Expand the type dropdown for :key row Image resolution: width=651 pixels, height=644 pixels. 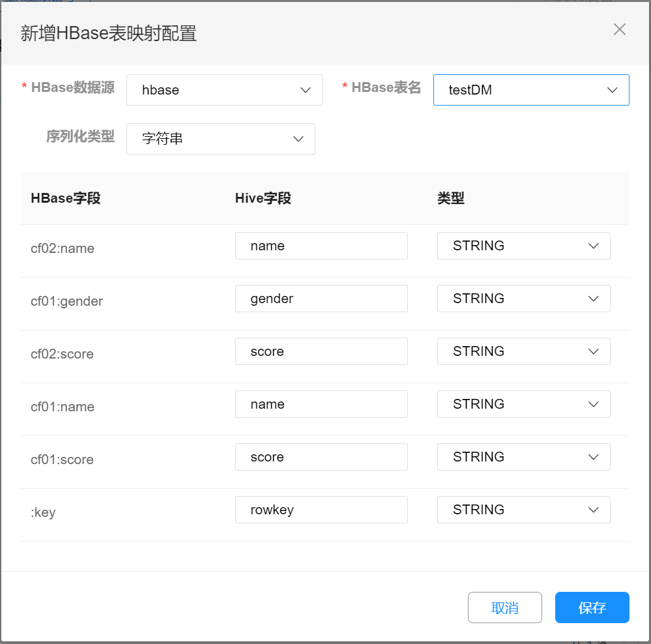pos(523,510)
